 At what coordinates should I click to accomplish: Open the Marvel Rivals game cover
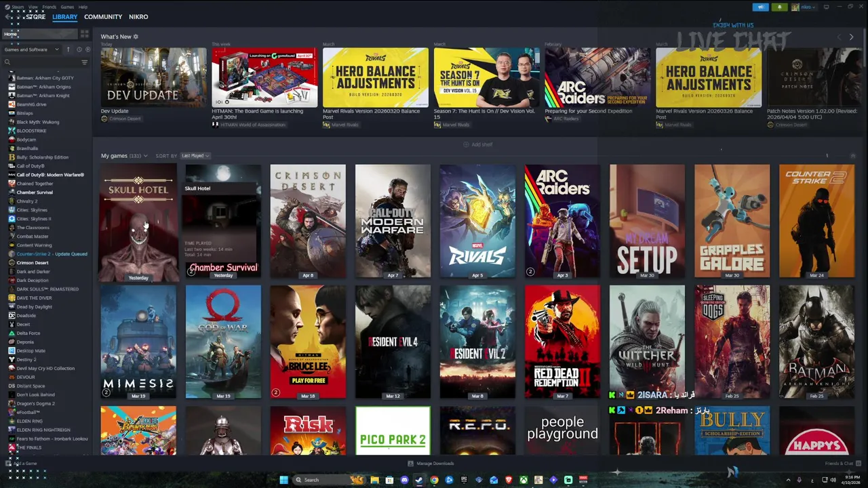[477, 221]
